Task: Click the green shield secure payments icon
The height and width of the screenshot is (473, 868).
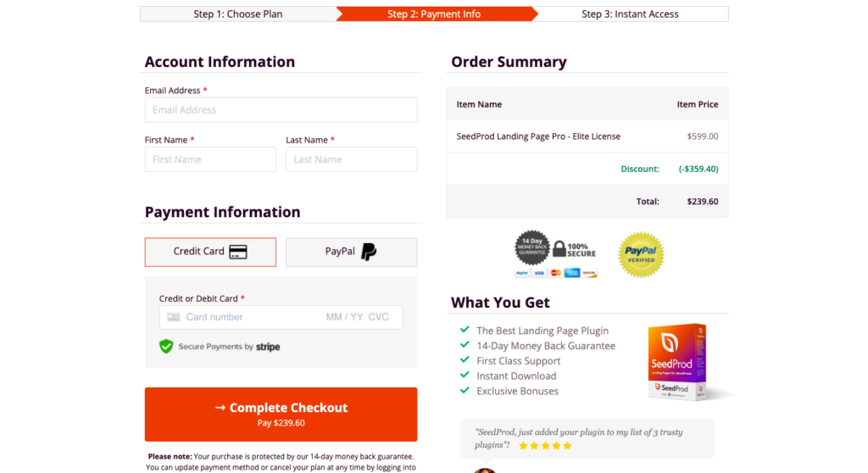Action: coord(166,347)
